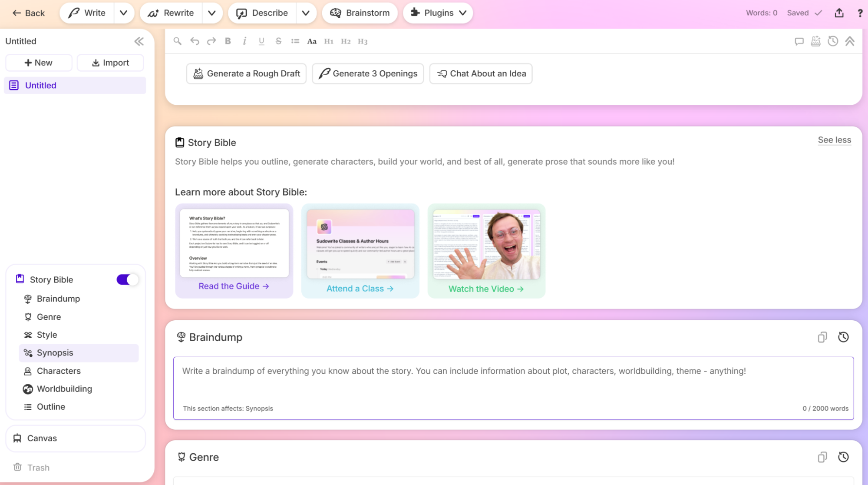Click the See less link
This screenshot has width=868, height=485.
click(834, 140)
